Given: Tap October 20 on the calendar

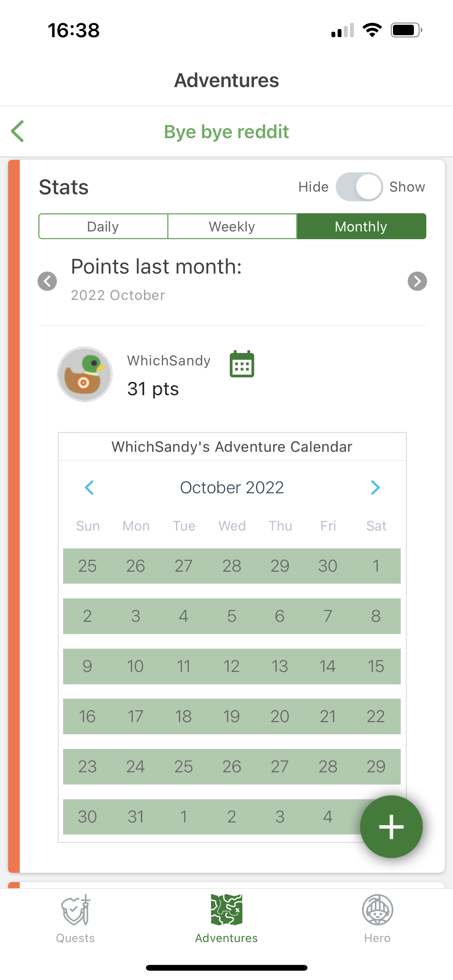Looking at the screenshot, I should click(280, 716).
